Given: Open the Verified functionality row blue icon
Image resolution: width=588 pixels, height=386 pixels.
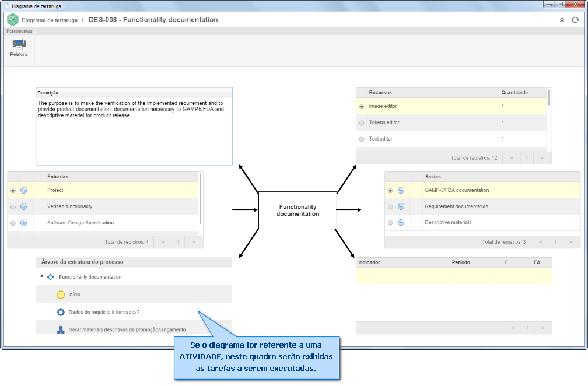Looking at the screenshot, I should click(23, 206).
